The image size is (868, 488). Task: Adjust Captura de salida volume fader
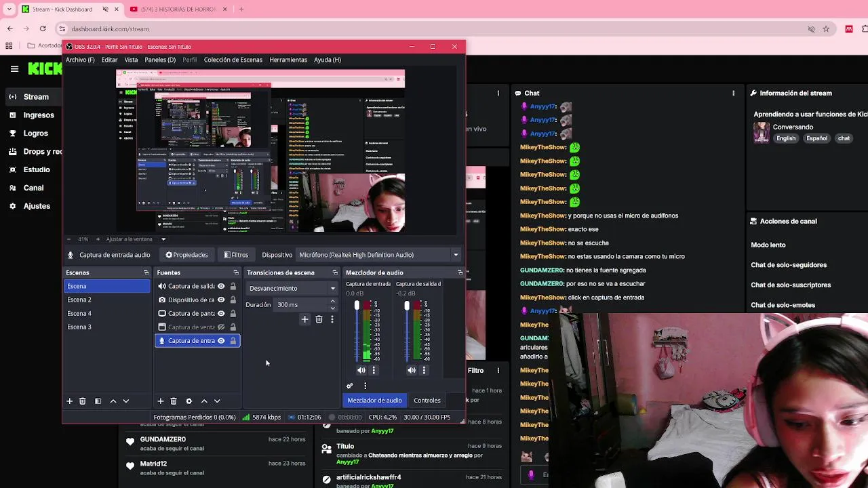click(x=407, y=306)
